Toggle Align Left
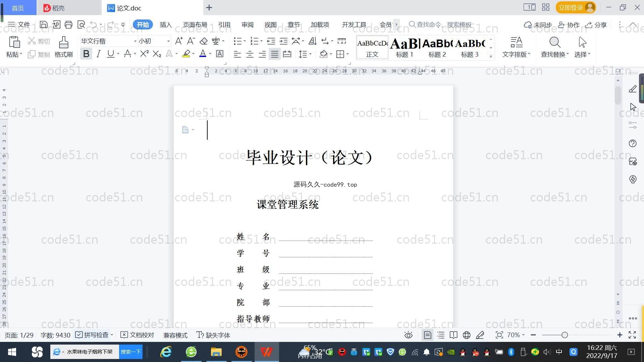Screen dimensions: 644x362 click(x=237, y=54)
